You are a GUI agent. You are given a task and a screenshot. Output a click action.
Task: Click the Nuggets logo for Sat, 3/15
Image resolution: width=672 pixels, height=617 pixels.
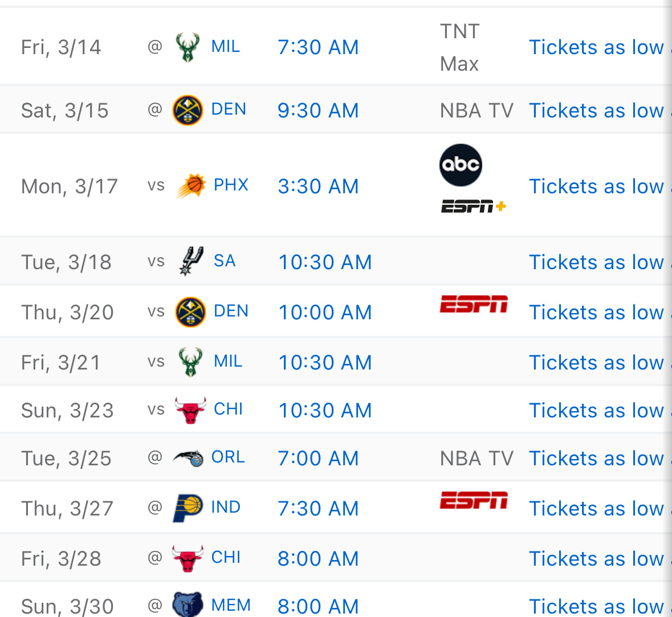(x=188, y=110)
